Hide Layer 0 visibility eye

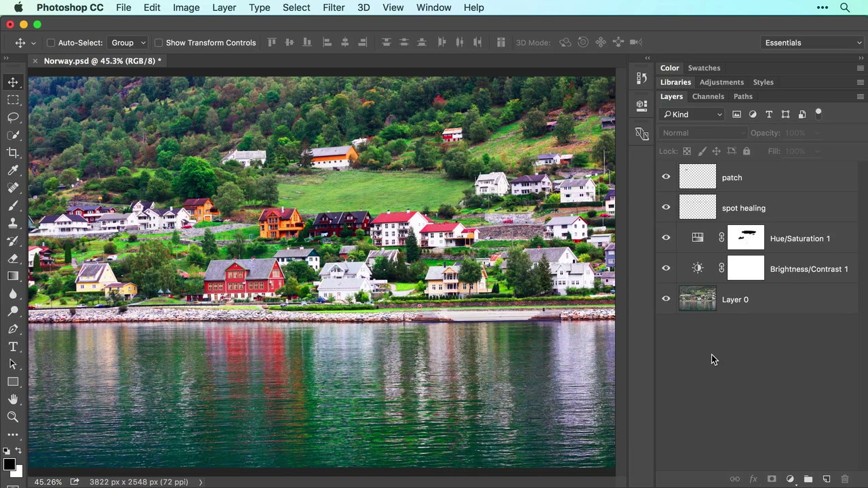(x=666, y=299)
